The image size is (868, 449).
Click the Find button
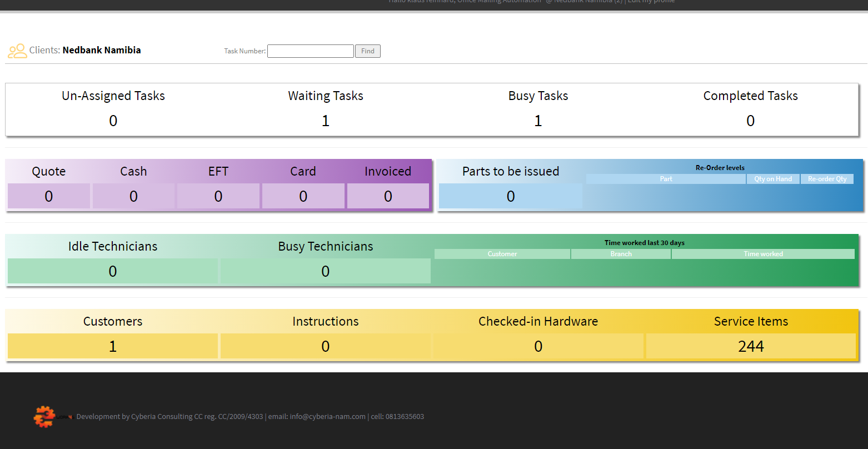coord(368,51)
